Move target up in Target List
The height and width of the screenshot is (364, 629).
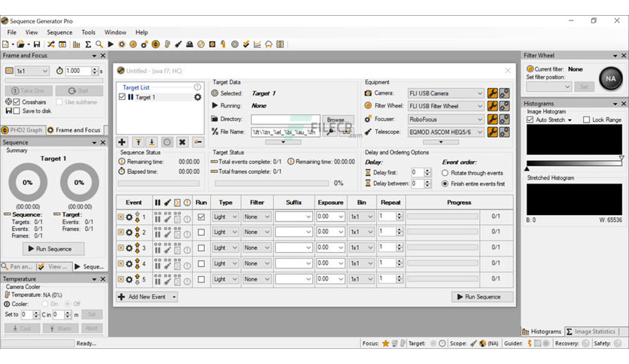tap(138, 142)
